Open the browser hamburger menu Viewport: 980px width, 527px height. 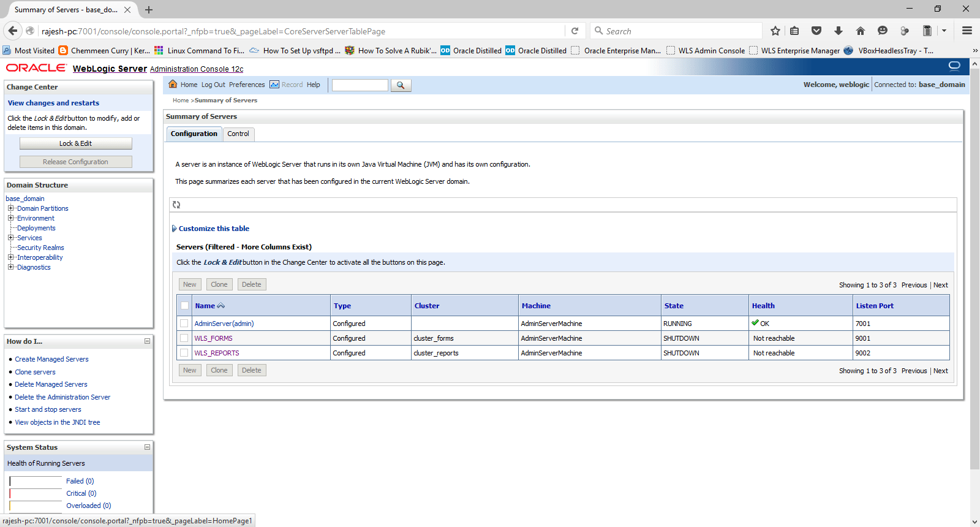click(x=967, y=31)
